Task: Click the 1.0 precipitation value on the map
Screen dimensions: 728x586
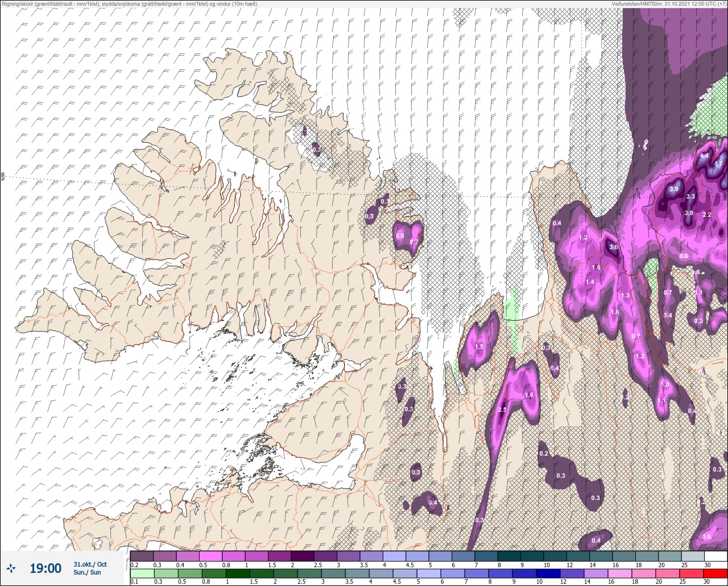Action: click(x=665, y=385)
